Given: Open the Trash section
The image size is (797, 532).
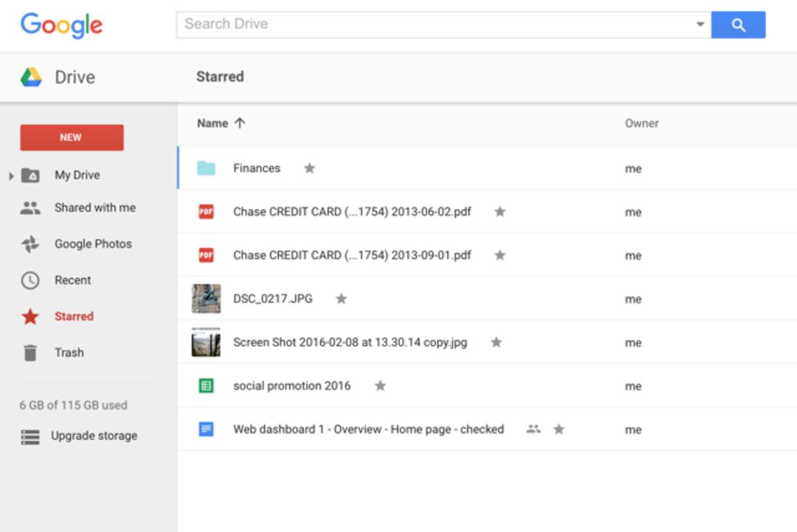Looking at the screenshot, I should [69, 353].
